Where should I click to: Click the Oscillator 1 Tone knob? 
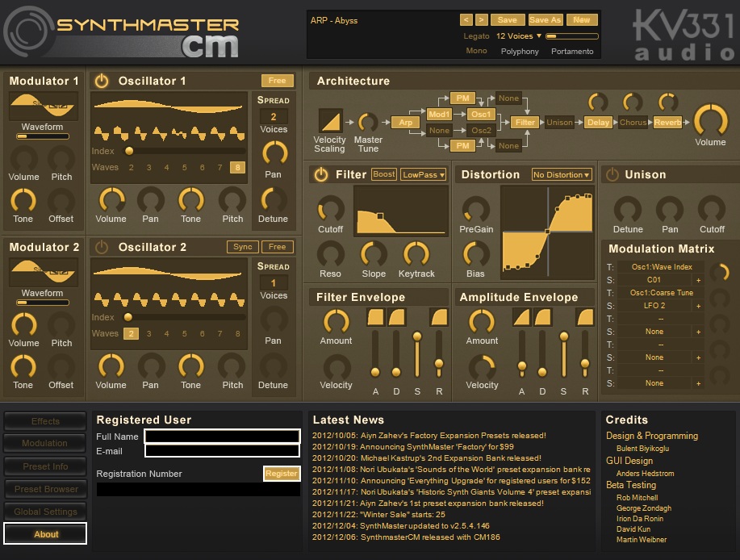tap(190, 199)
